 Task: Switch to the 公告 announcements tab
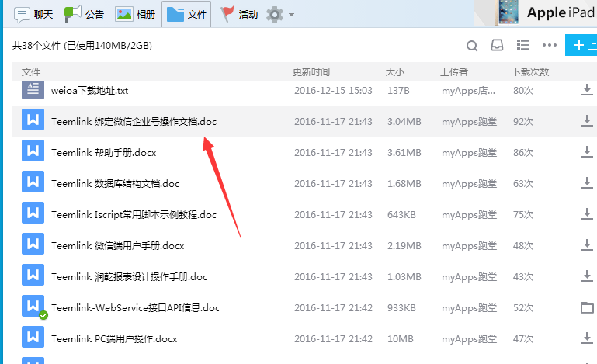pos(84,15)
